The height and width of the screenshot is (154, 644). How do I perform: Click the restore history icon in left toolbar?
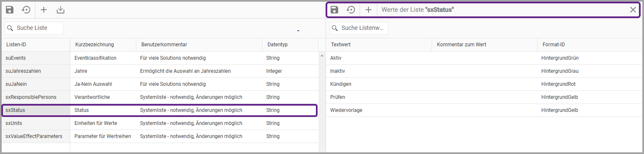coord(26,10)
